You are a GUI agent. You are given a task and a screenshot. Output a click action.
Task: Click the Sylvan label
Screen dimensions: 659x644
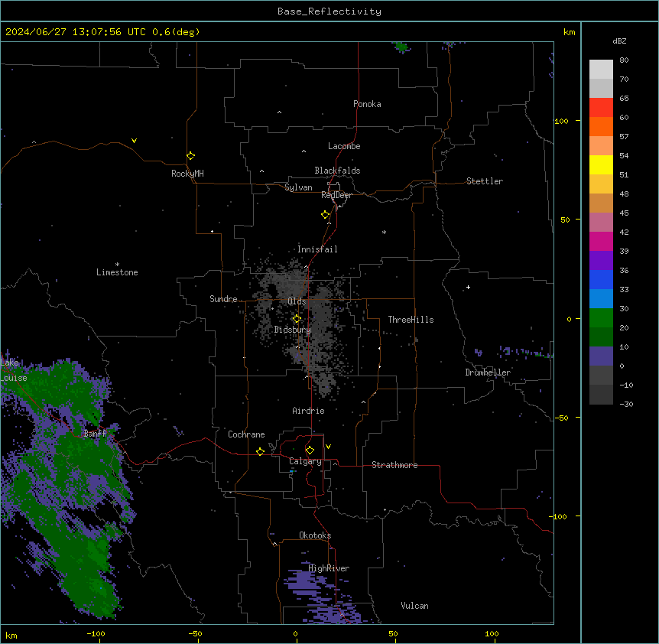[x=298, y=187]
